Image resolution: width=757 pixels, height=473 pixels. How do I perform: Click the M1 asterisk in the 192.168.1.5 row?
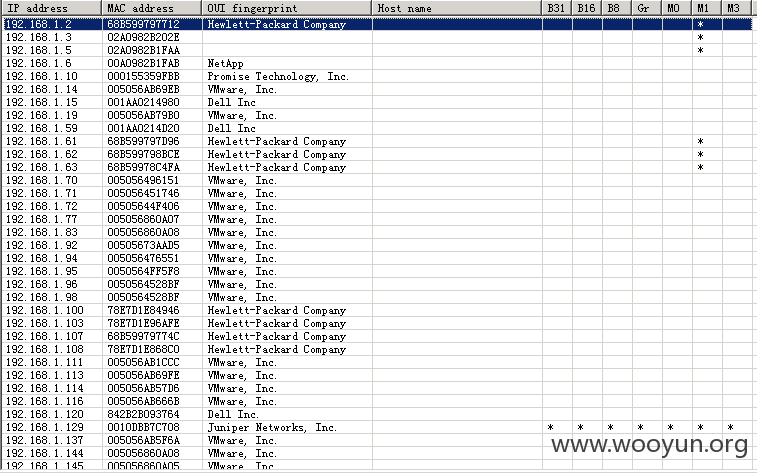coord(701,51)
